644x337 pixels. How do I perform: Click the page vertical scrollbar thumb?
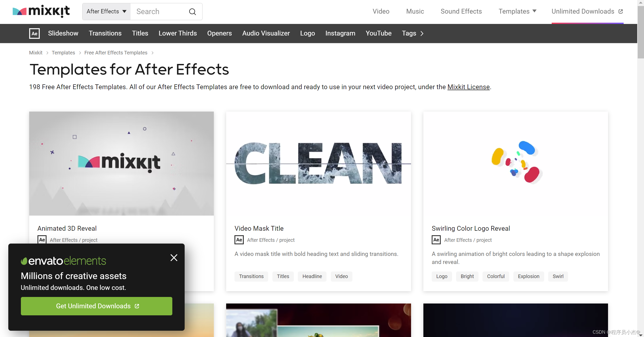640,33
